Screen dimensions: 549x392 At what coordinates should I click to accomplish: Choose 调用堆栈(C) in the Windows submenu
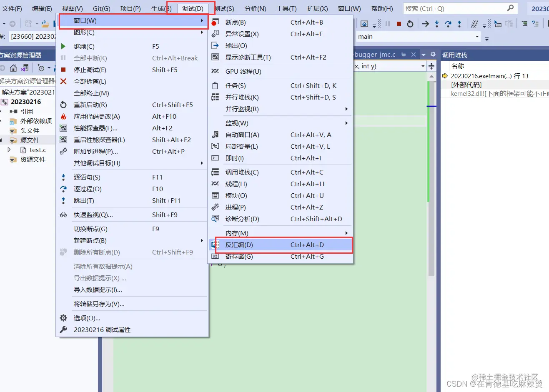pyautogui.click(x=280, y=172)
